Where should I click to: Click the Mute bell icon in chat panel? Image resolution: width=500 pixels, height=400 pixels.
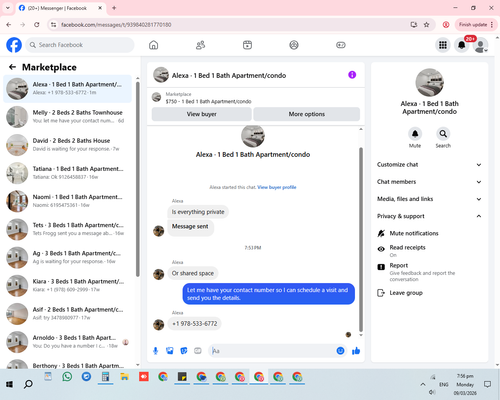[x=415, y=134]
